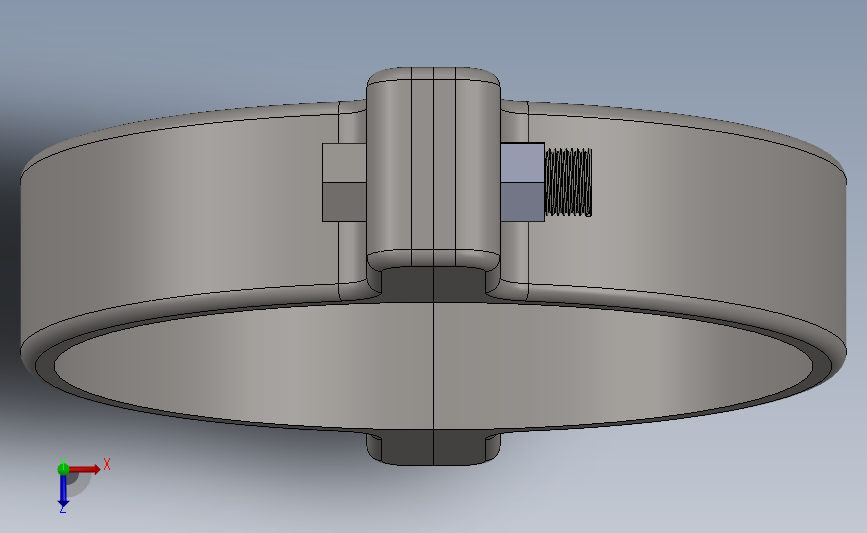Select the blue hex nut on the clamp
The width and height of the screenshot is (867, 533).
[x=523, y=182]
